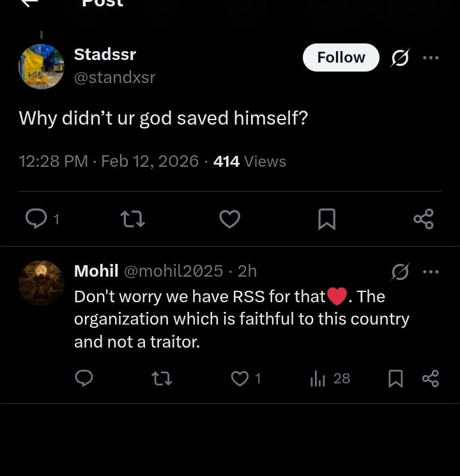
Task: Open more options on Stadssr post
Action: click(431, 58)
